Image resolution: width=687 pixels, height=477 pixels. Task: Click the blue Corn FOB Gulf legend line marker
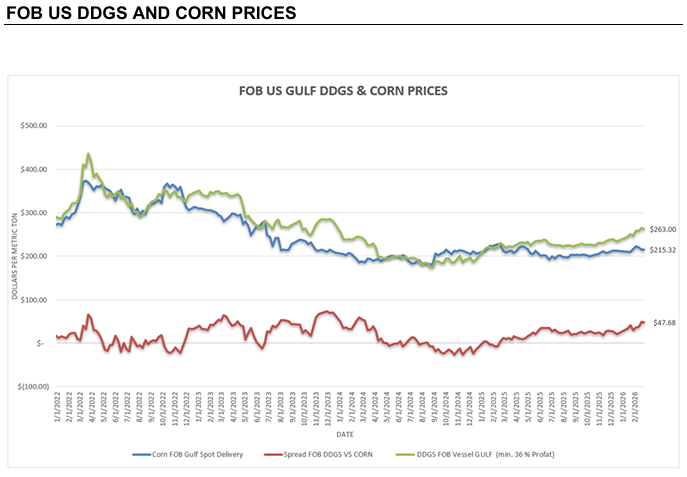pos(142,454)
